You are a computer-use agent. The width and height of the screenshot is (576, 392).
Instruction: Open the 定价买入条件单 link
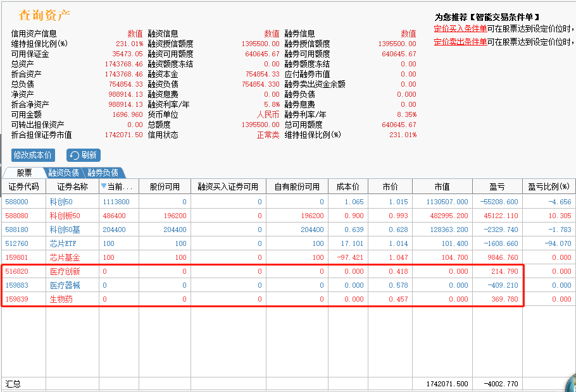coord(460,28)
